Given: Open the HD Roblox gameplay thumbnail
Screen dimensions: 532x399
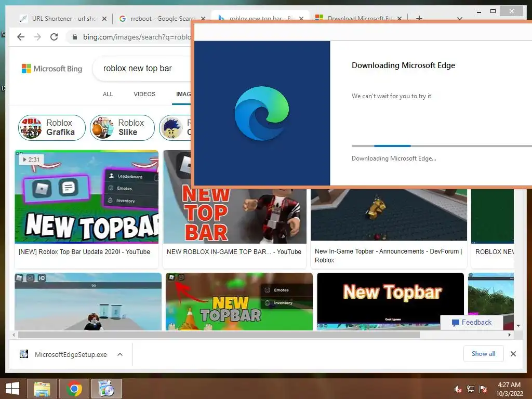Looking at the screenshot, I should 88,301.
